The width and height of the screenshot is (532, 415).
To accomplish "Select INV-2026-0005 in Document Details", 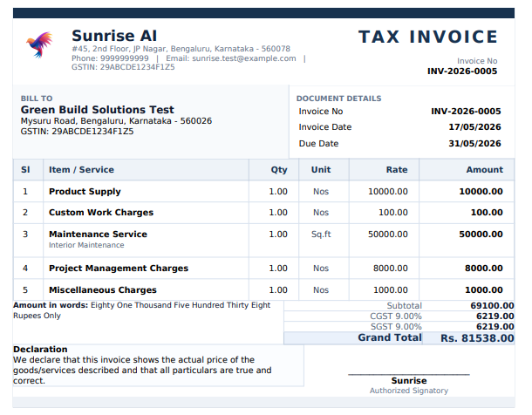I will pyautogui.click(x=466, y=112).
